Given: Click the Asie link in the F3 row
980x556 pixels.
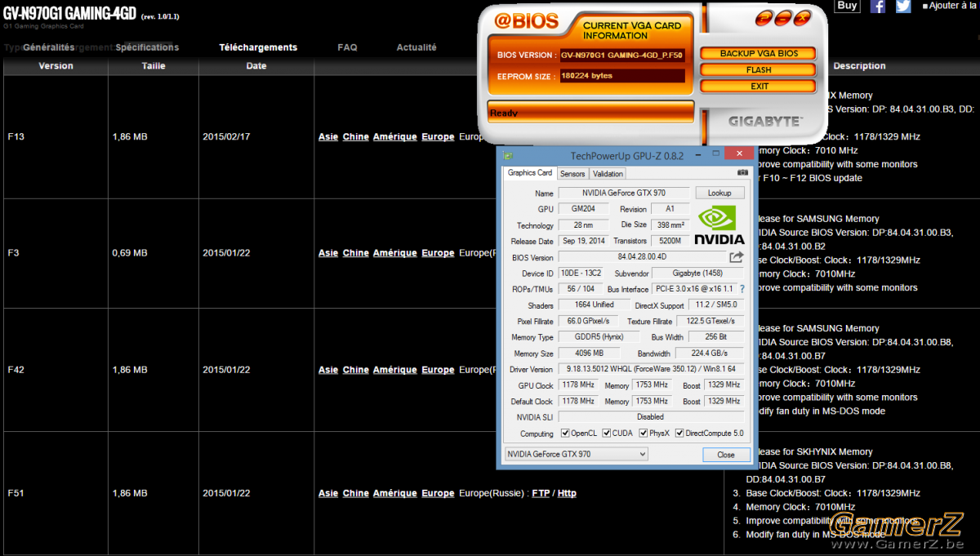Looking at the screenshot, I should (328, 253).
